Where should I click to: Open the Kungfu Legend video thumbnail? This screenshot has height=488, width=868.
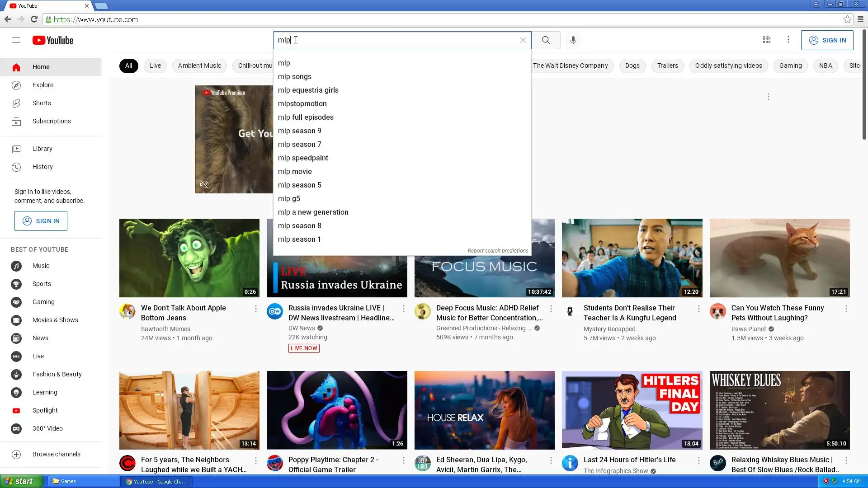[632, 258]
